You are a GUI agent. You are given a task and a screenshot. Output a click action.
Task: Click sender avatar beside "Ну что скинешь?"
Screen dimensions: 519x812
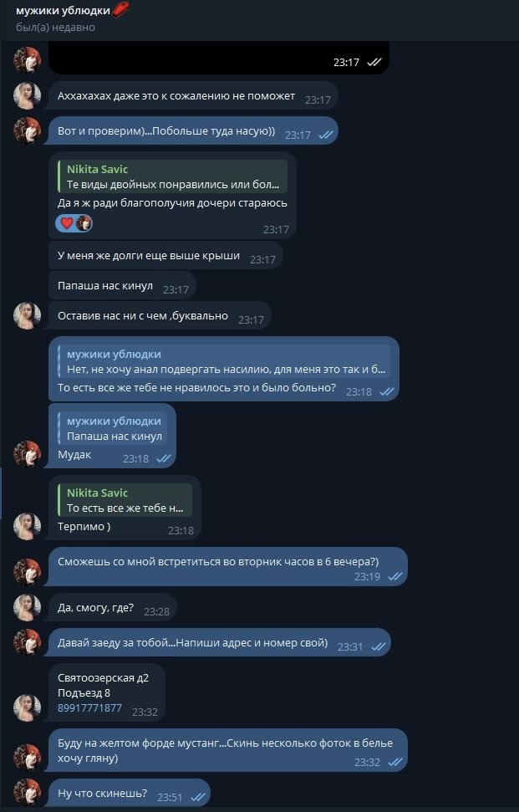(28, 791)
